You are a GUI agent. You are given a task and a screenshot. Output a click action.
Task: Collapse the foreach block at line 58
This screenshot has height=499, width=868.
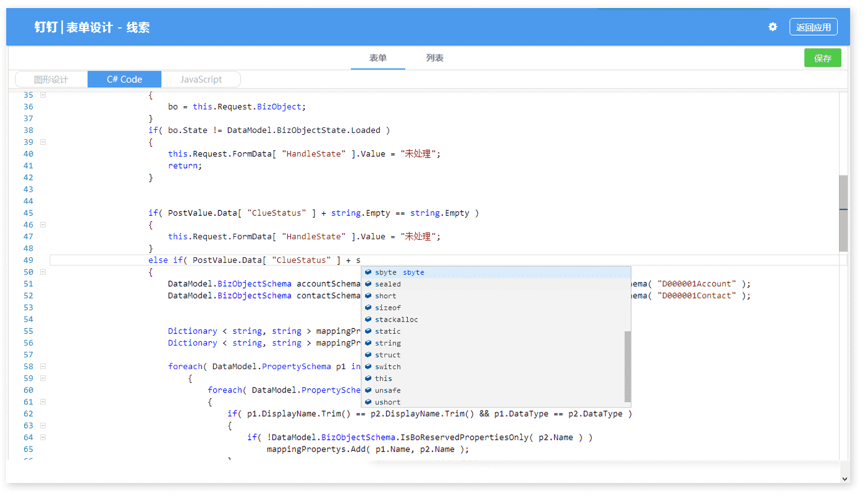(43, 367)
